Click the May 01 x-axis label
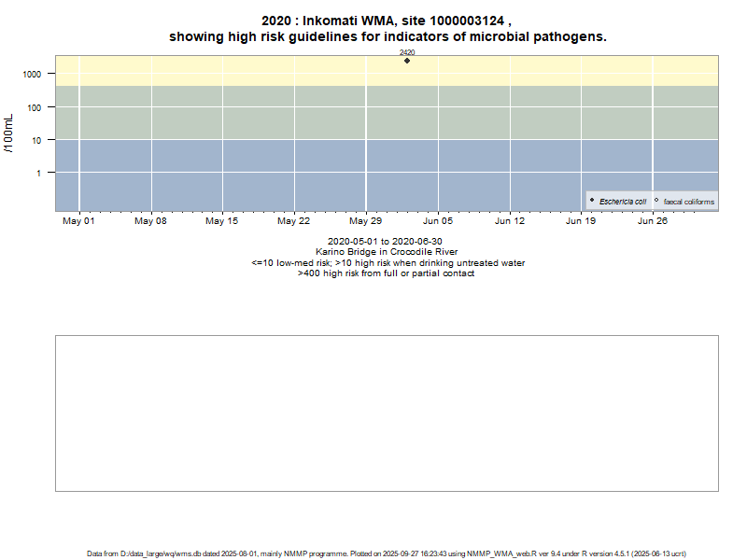The height and width of the screenshot is (560, 747). (78, 221)
